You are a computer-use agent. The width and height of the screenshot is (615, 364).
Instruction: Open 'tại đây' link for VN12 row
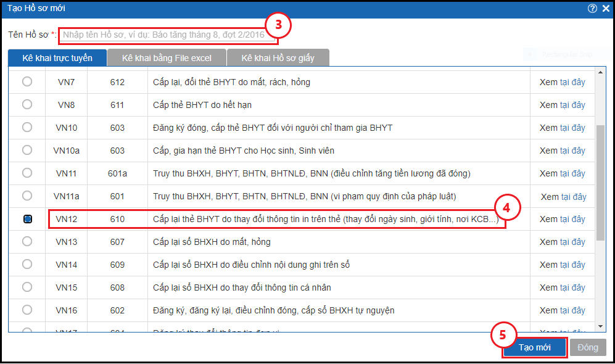click(x=572, y=219)
